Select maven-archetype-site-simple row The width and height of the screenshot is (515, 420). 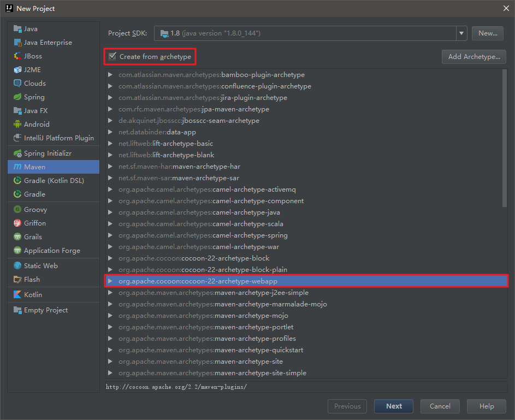[306, 372]
